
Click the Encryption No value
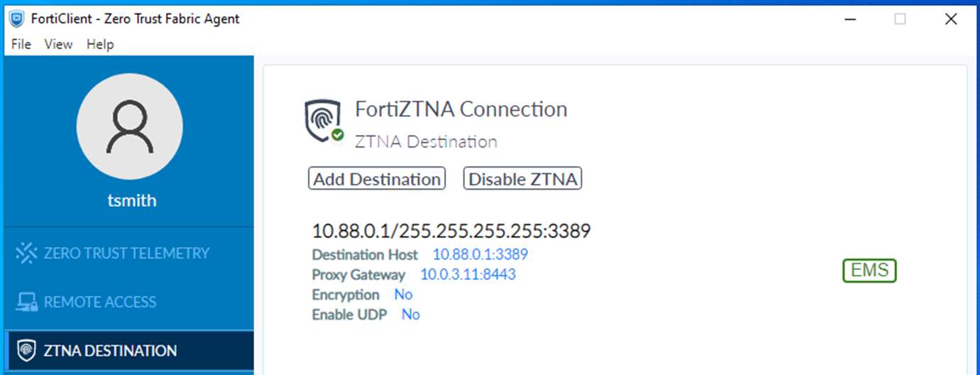(403, 295)
